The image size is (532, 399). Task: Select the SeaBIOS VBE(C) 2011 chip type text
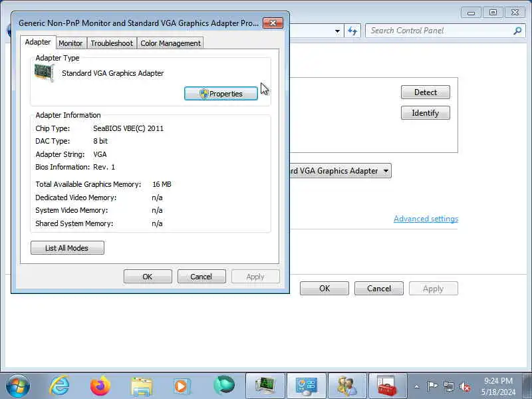(x=128, y=128)
